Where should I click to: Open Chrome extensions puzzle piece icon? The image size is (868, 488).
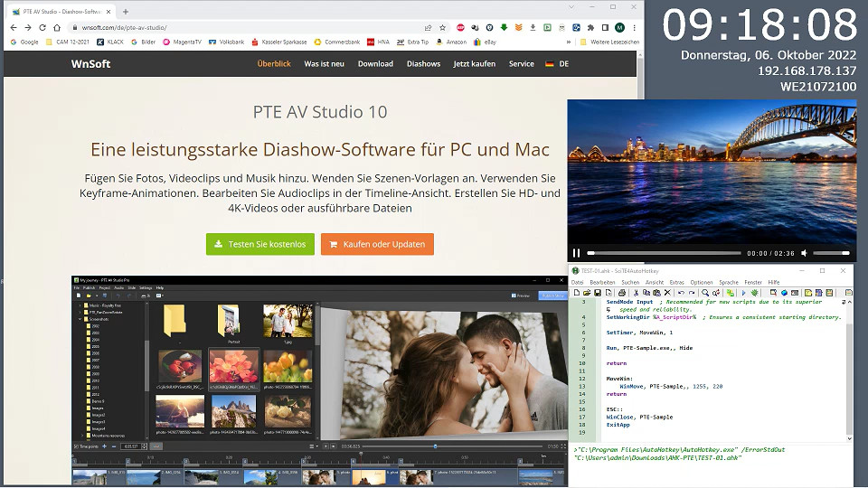point(590,28)
